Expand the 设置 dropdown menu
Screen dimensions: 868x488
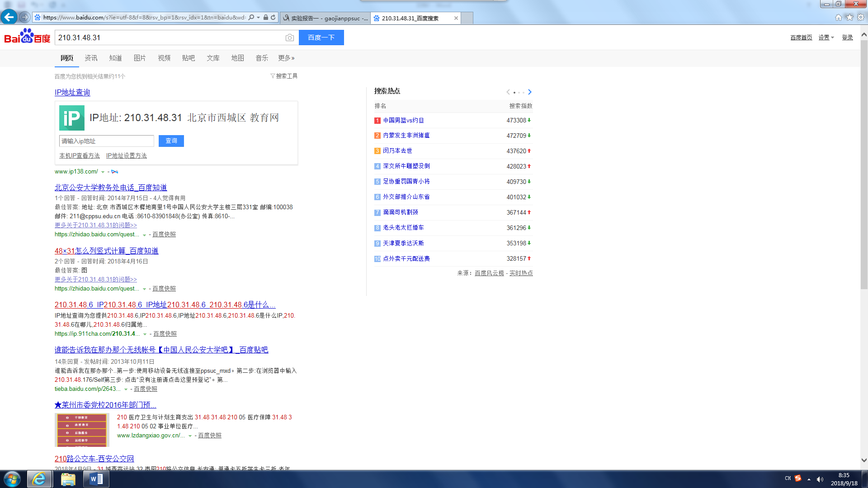(x=826, y=38)
